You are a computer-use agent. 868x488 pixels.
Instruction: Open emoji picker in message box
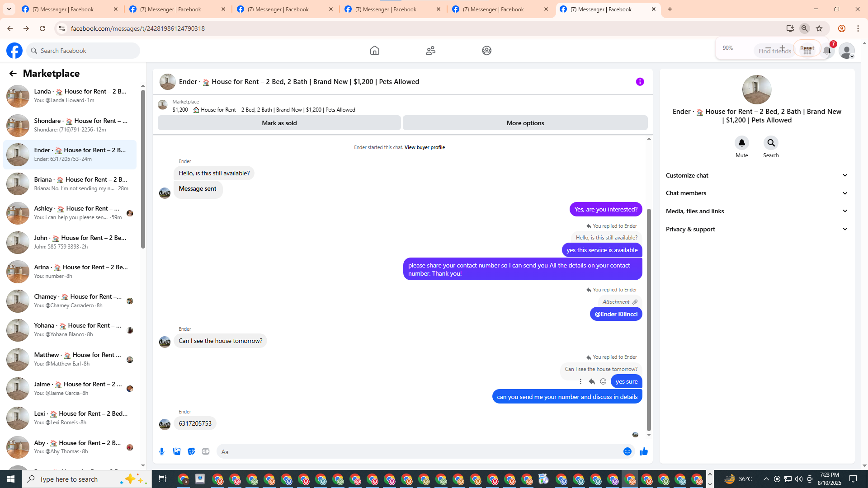[x=627, y=451]
